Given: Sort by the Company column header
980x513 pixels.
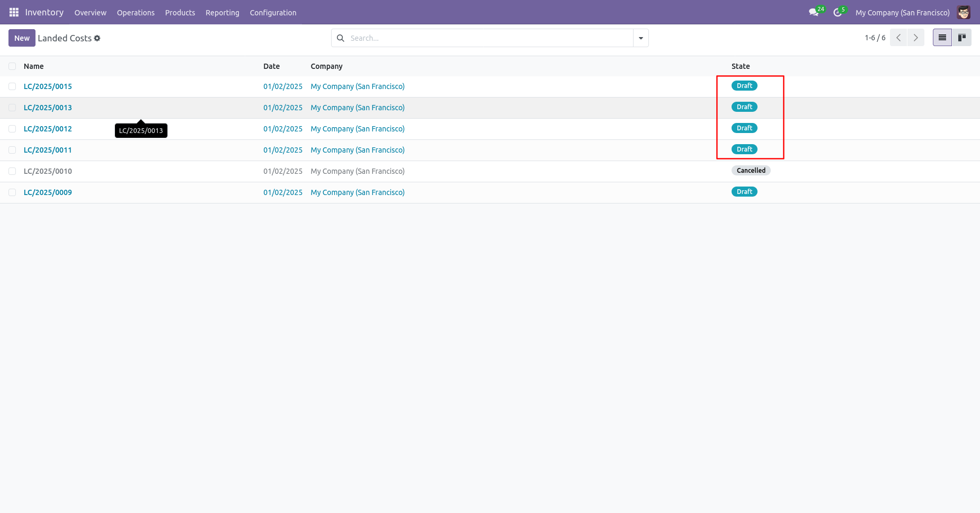Looking at the screenshot, I should (327, 66).
